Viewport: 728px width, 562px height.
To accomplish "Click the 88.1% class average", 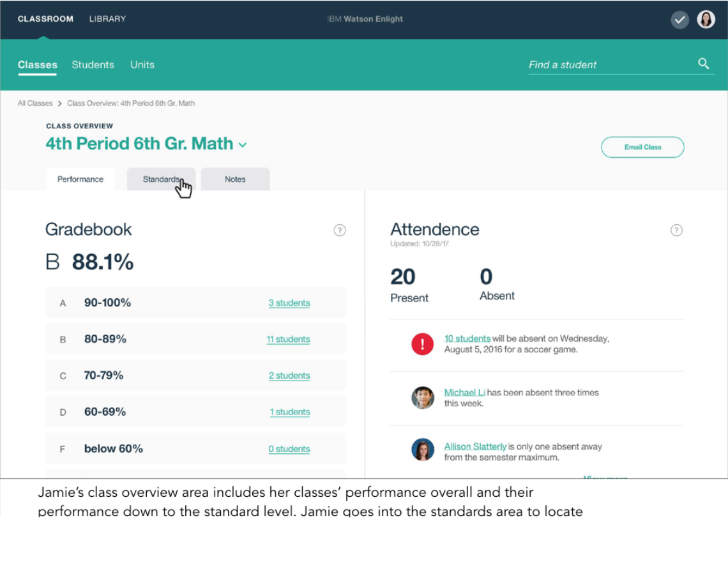I will click(103, 262).
